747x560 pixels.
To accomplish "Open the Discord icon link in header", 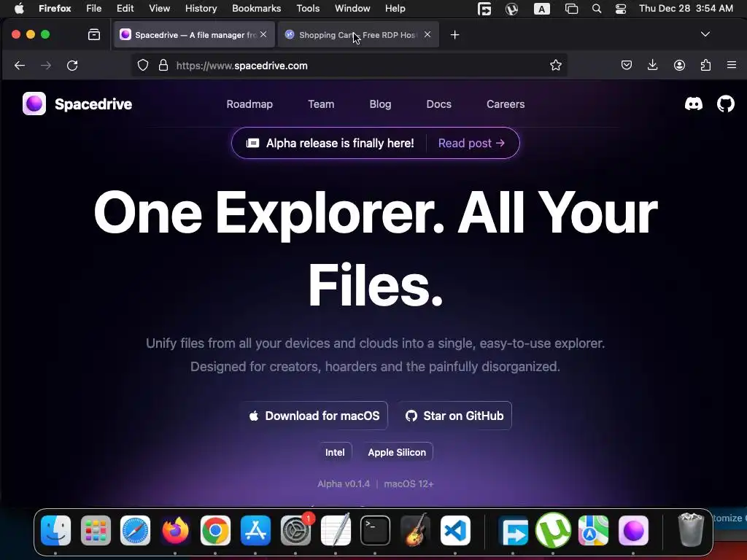I will click(693, 104).
